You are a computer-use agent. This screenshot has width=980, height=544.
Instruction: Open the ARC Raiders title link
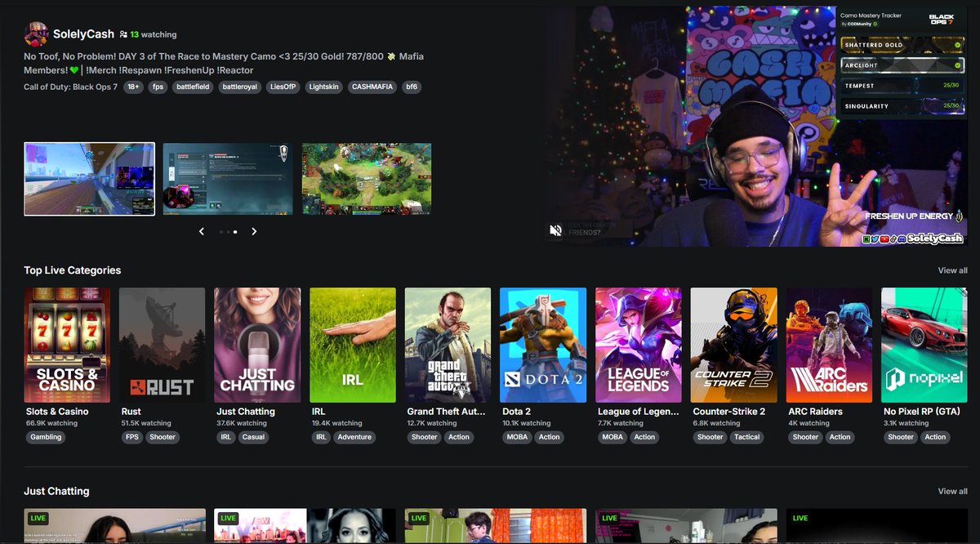pyautogui.click(x=816, y=412)
